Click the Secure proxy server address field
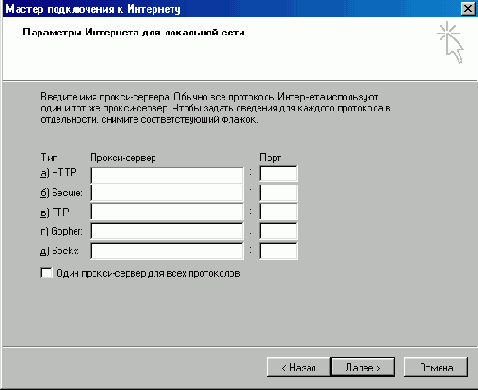Viewport: 478px width, 390px height. click(167, 193)
